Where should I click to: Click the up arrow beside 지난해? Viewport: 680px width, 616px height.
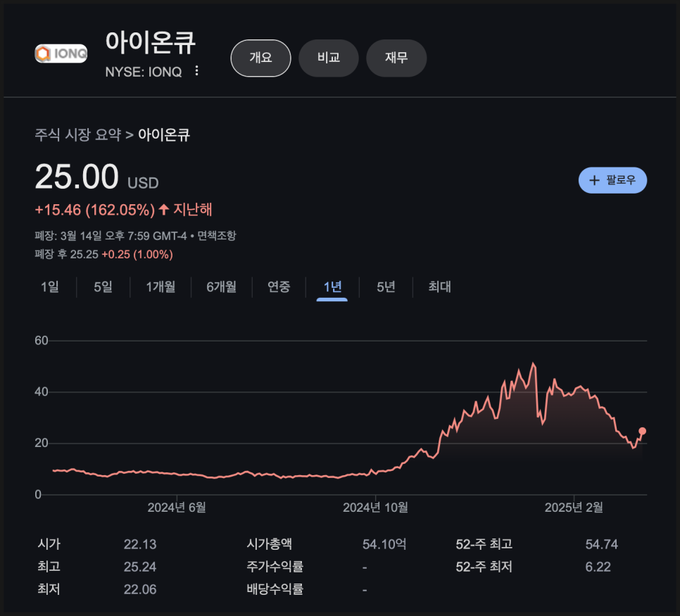163,210
